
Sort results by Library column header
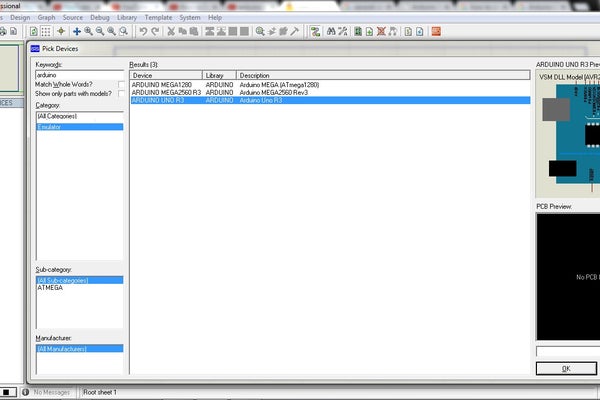(x=219, y=75)
